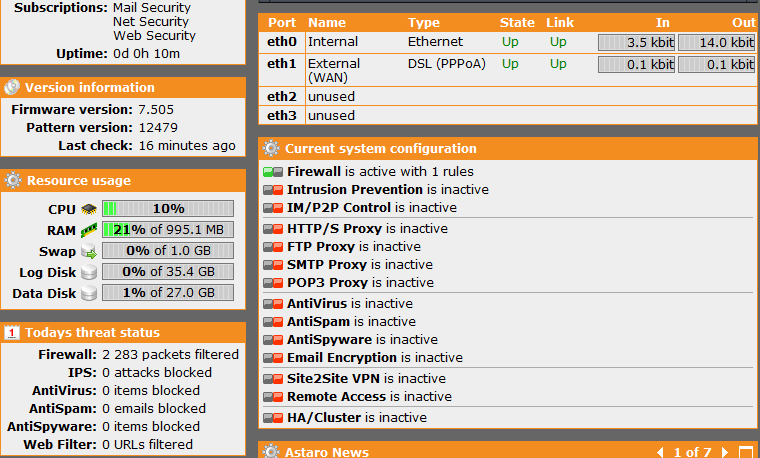Toggle the AntiVirus status switch
The image size is (760, 458).
point(273,304)
